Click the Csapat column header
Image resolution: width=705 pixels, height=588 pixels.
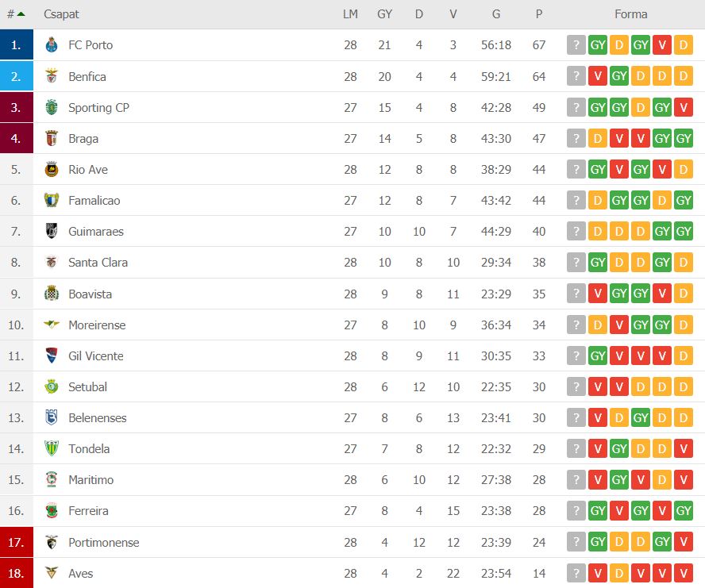pos(61,14)
